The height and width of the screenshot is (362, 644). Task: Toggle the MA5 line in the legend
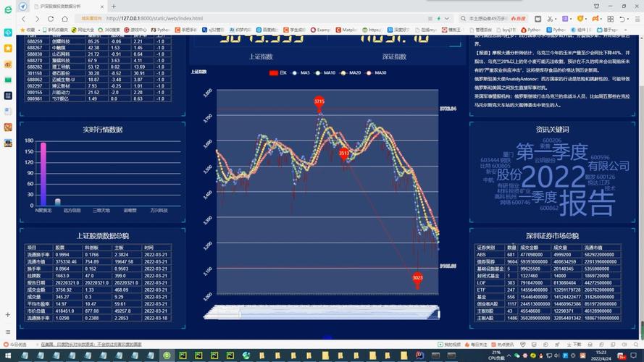click(x=301, y=72)
